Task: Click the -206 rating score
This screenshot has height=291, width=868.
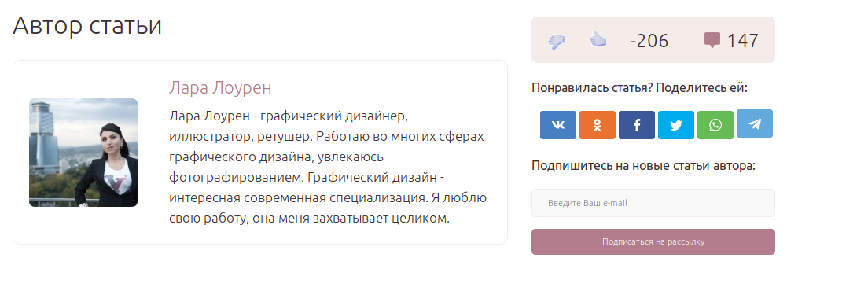Action: 649,41
